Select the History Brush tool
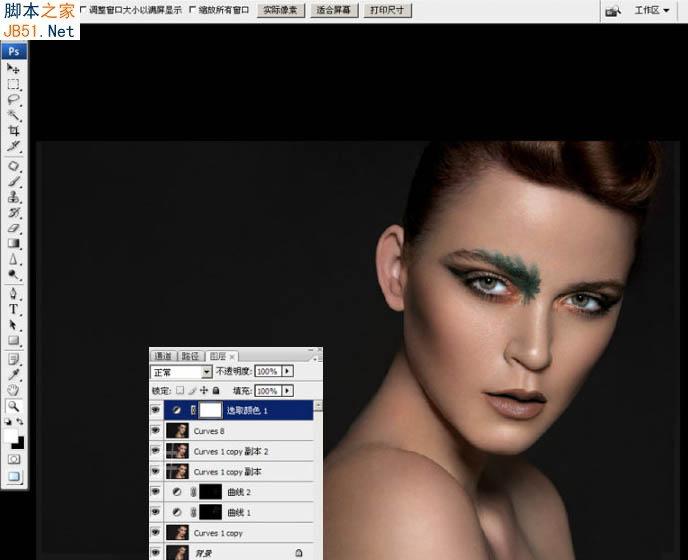688x560 pixels. pos(14,213)
